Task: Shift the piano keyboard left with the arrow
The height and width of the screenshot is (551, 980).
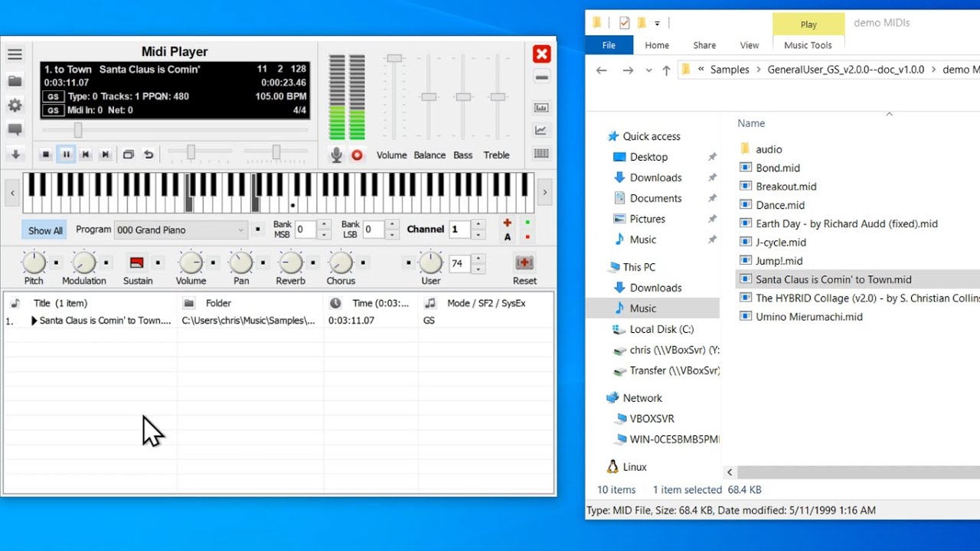Action: tap(12, 193)
